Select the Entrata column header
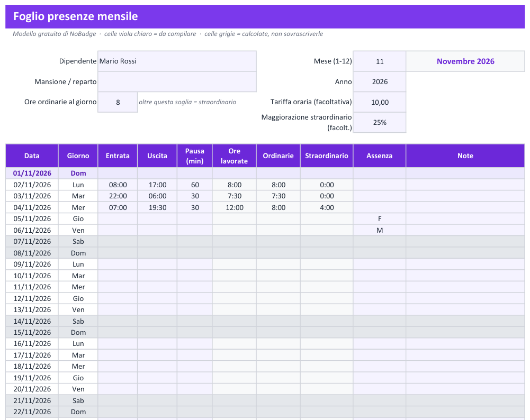The height and width of the screenshot is (420, 530). pyautogui.click(x=118, y=156)
